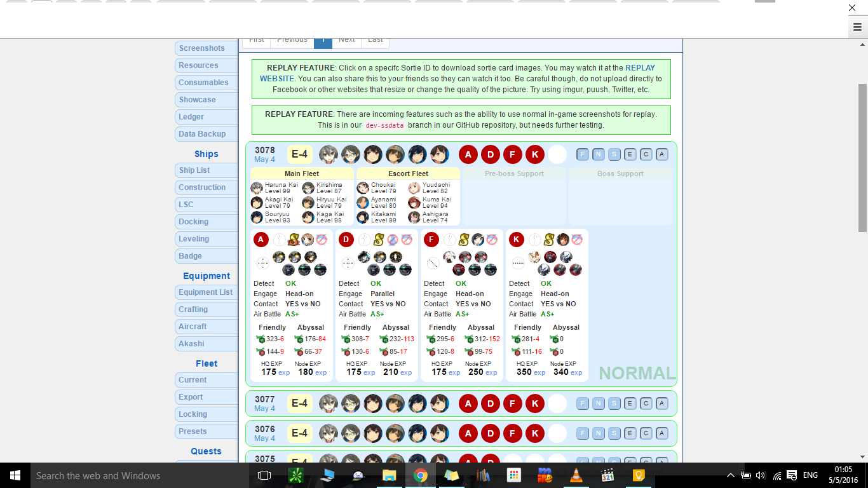Click the no-drop icon in node A card
868x488 pixels.
pyautogui.click(x=322, y=240)
